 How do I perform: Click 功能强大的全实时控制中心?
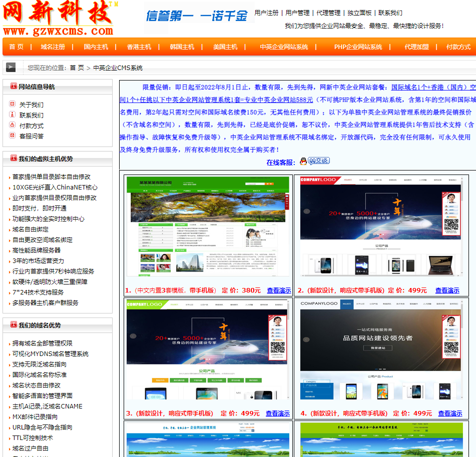pos(49,219)
